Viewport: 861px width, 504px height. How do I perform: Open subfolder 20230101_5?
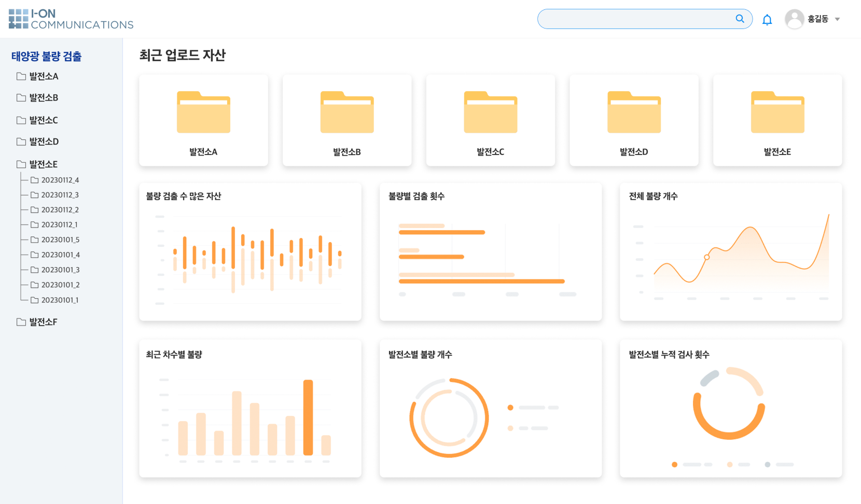point(61,240)
